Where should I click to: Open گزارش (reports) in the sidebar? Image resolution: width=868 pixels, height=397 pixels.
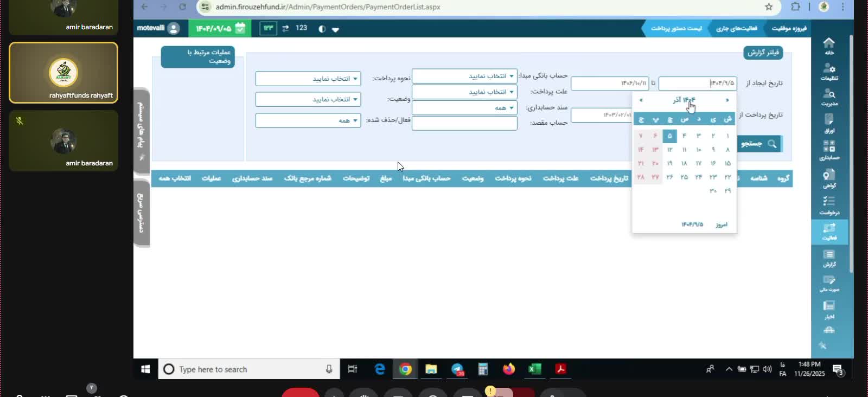pyautogui.click(x=829, y=258)
